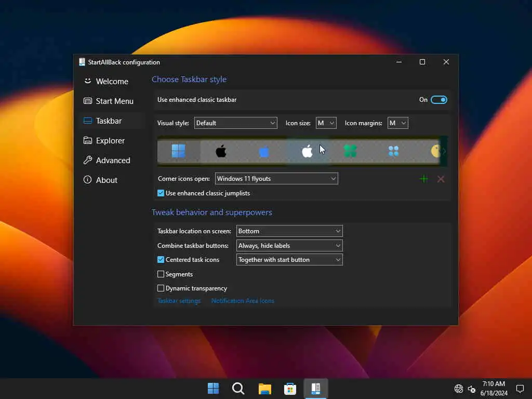This screenshot has width=532, height=399.
Task: Open Search from the taskbar
Action: point(238,389)
